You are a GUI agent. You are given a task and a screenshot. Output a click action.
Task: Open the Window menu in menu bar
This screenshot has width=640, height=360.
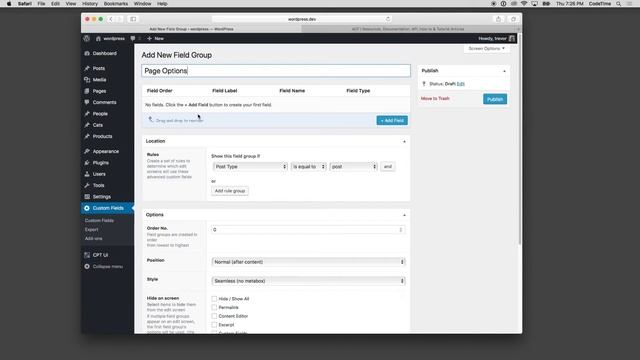142,4
